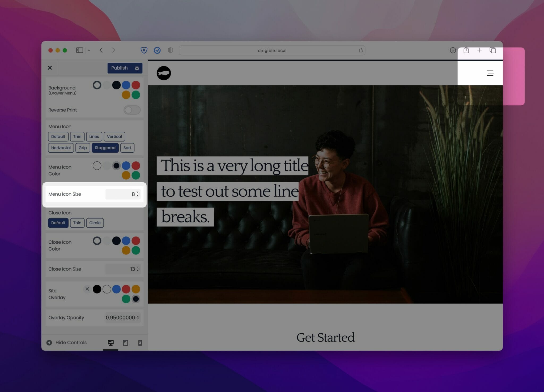
Task: Toggle the Reverse Print switch
Action: point(132,110)
